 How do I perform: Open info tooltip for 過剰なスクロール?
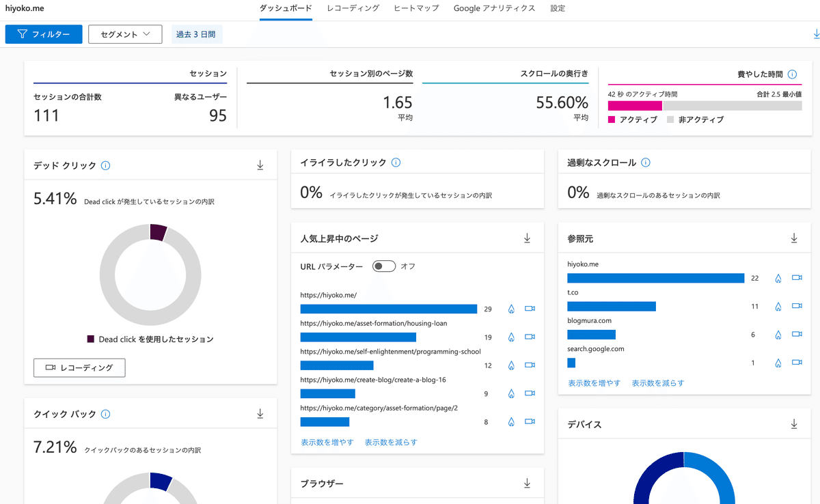click(646, 163)
